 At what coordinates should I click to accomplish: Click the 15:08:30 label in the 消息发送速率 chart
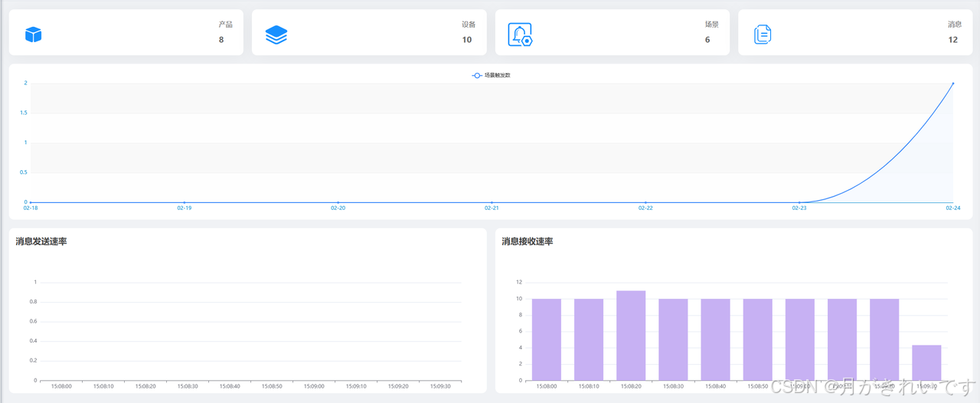(188, 386)
